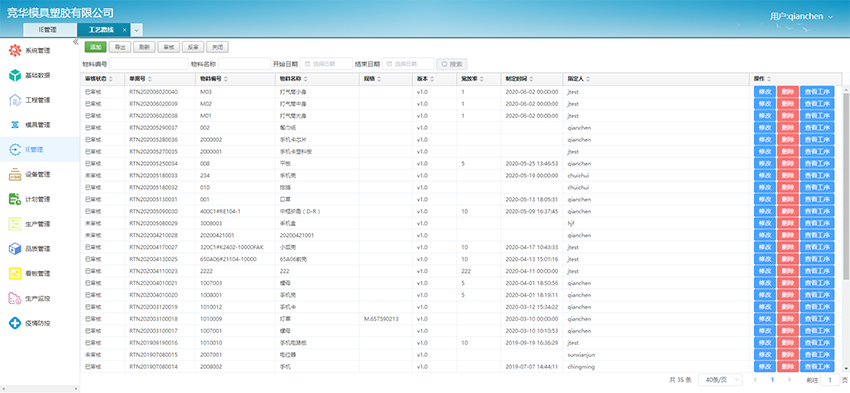Image resolution: width=850 pixels, height=393 pixels.
Task: Click red 删除 for row RTN202006020039
Action: 788,104
